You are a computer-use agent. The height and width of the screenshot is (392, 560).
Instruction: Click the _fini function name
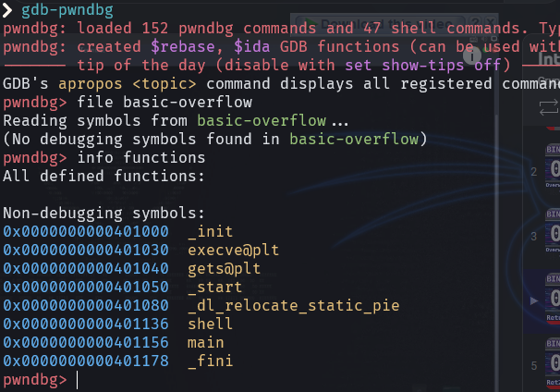tap(211, 361)
